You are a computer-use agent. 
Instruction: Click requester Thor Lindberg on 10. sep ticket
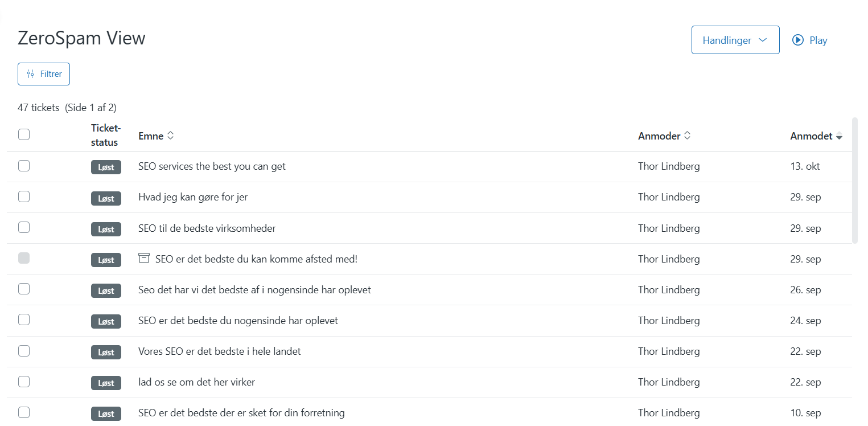pos(669,413)
